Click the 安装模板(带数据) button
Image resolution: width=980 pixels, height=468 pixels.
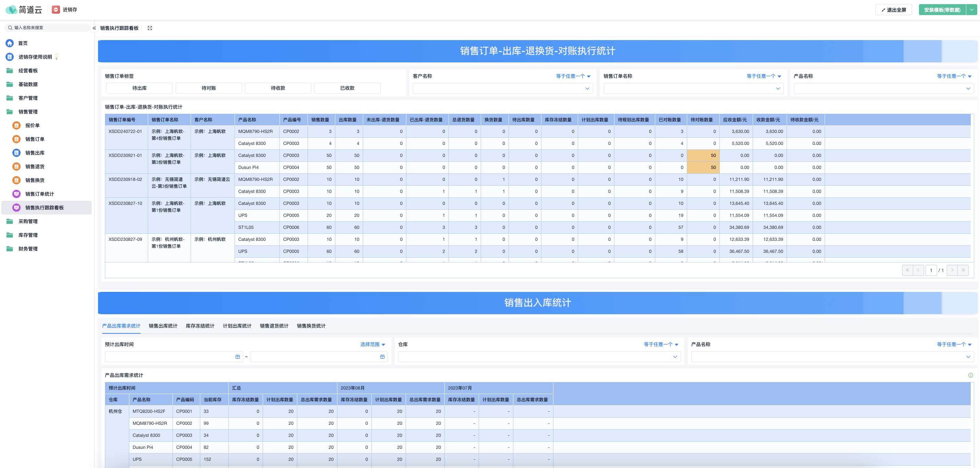point(942,10)
